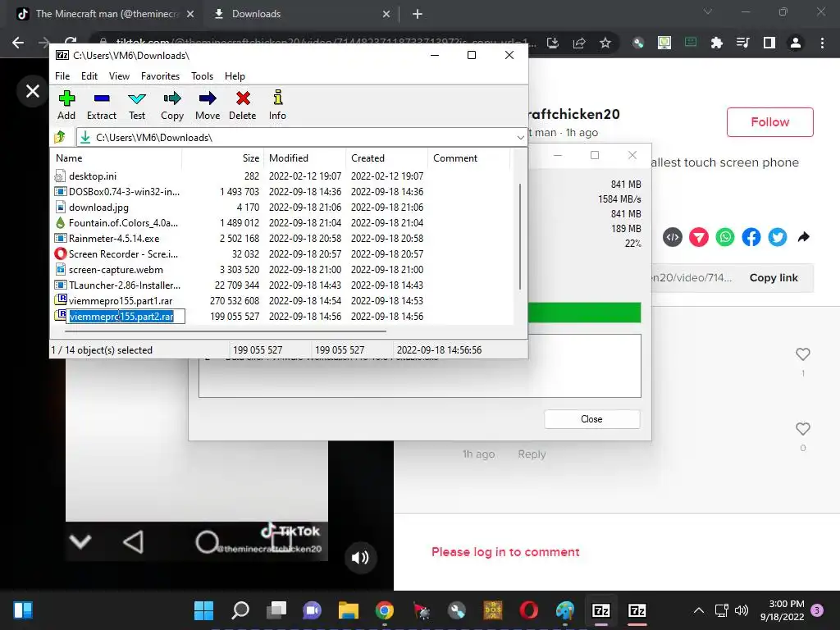
Task: Share video to Facebook
Action: [751, 237]
